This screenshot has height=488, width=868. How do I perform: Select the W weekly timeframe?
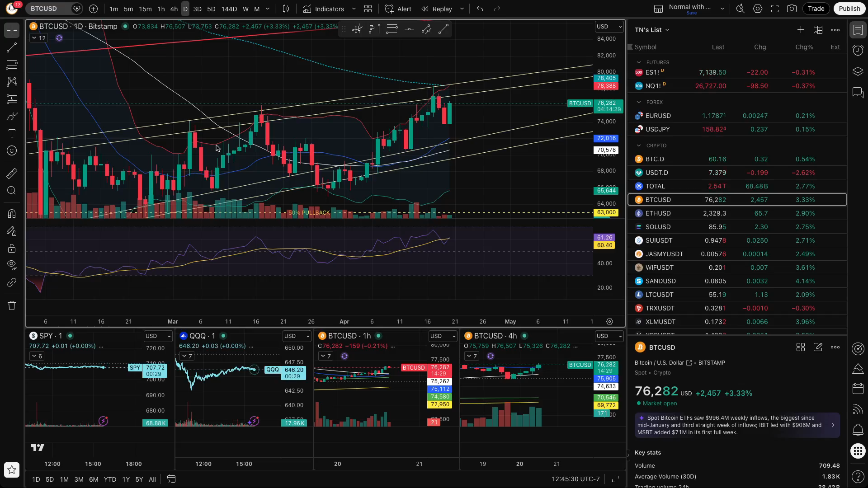[x=245, y=9]
